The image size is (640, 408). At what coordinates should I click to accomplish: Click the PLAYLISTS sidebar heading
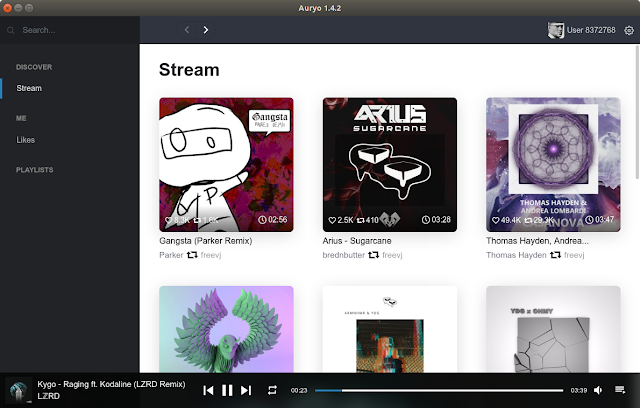(35, 170)
